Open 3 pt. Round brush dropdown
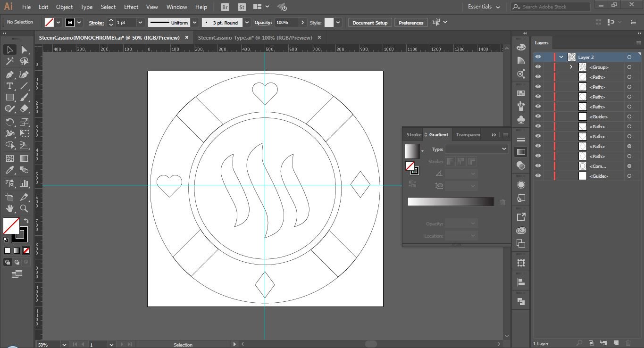The width and height of the screenshot is (644, 348). coord(247,23)
